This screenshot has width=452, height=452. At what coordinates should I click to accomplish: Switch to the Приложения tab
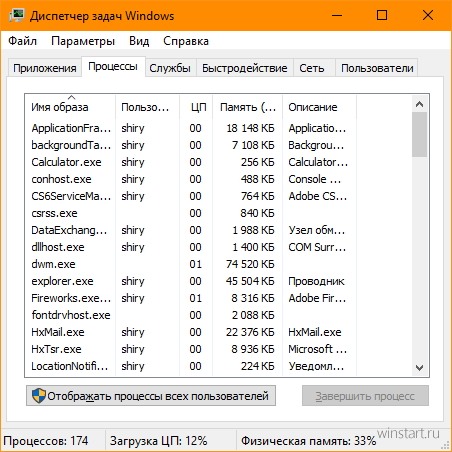tap(45, 68)
